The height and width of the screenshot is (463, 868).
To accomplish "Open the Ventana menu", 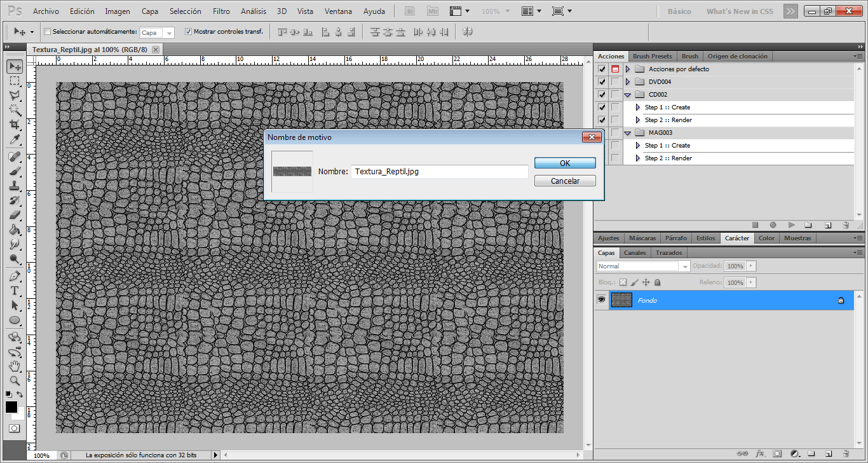I will 338,11.
